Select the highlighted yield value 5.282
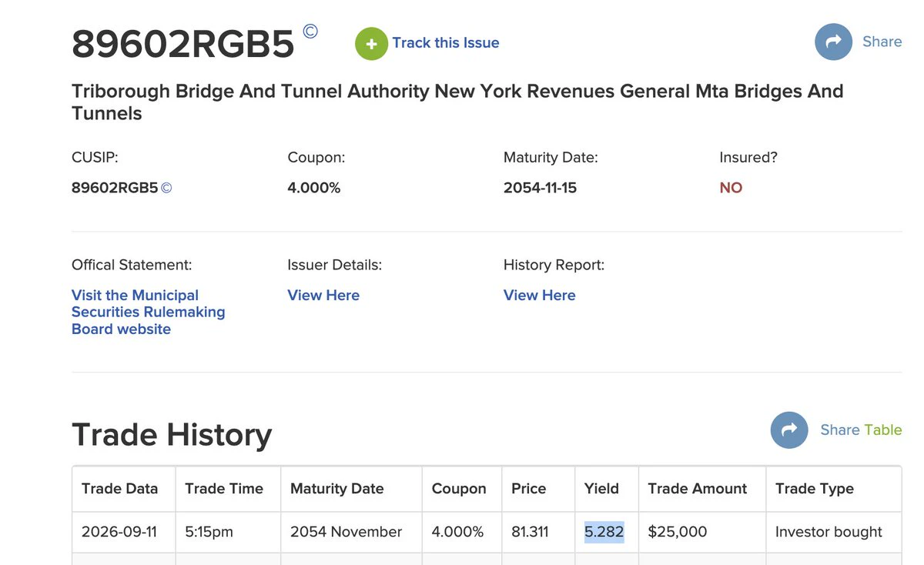This screenshot has height=565, width=924. point(604,532)
